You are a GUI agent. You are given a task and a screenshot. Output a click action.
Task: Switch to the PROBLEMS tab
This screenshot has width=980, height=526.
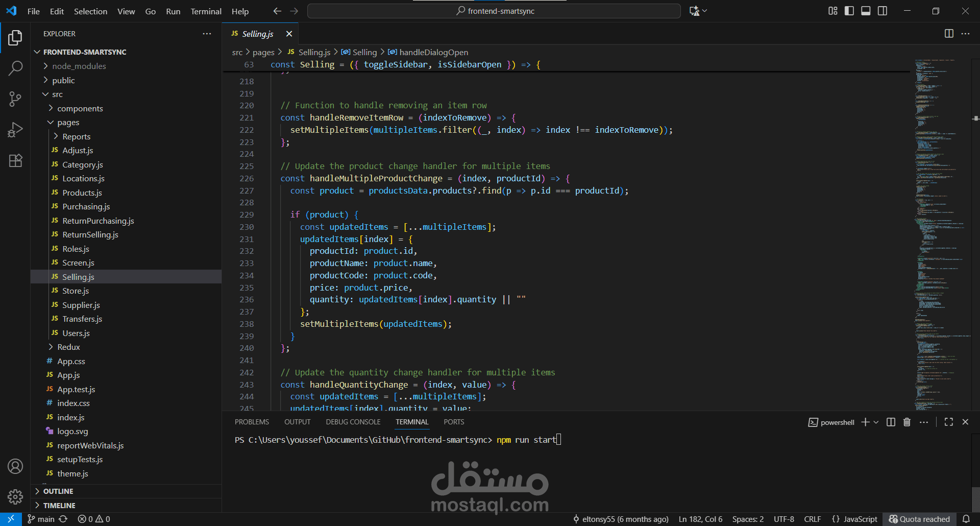click(x=252, y=422)
